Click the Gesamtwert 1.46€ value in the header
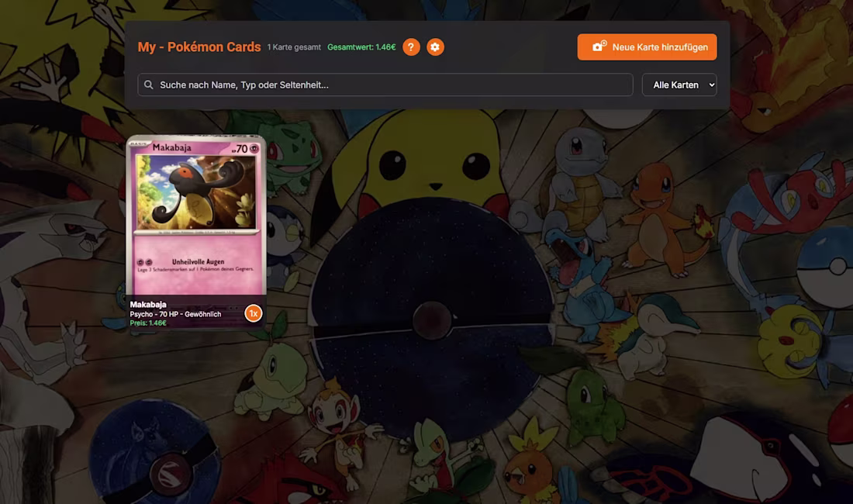The image size is (853, 504). (x=361, y=47)
